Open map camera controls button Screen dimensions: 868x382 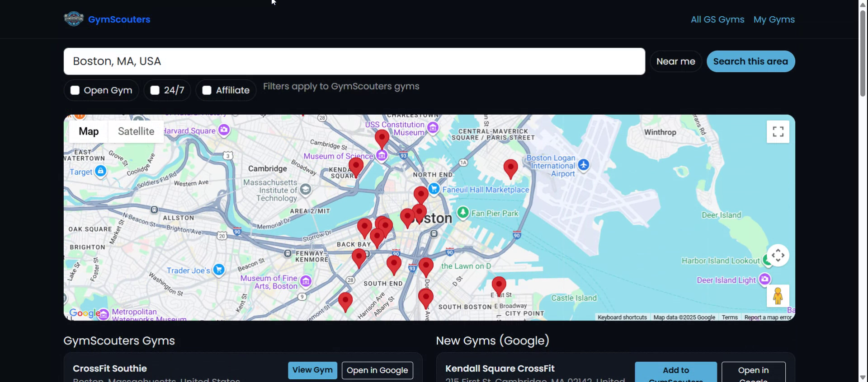coord(778,255)
